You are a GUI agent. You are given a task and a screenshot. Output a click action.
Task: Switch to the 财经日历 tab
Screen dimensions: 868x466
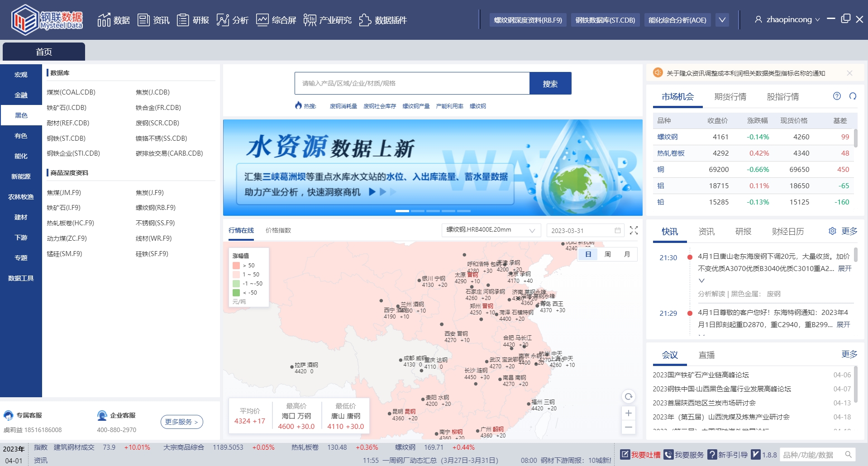(788, 231)
